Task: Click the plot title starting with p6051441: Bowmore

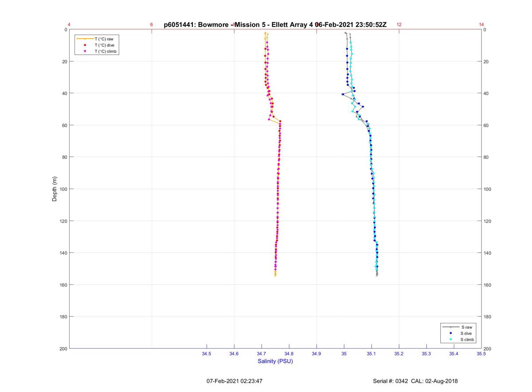Action: pyautogui.click(x=275, y=25)
